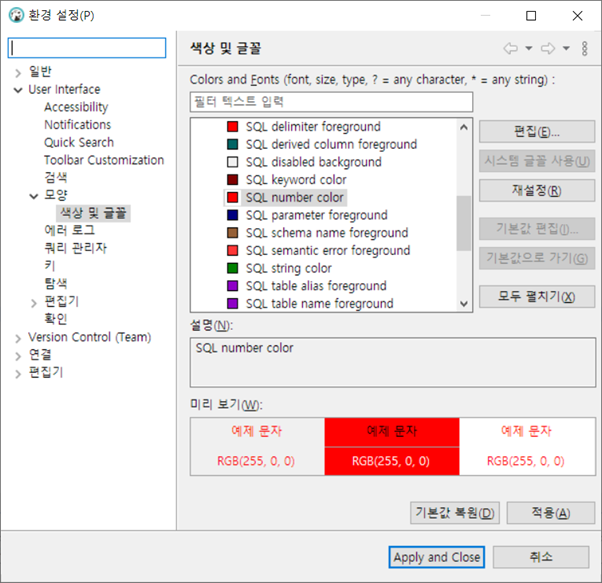Image resolution: width=602 pixels, height=583 pixels.
Task: Click the back navigation arrow icon
Action: [x=511, y=49]
